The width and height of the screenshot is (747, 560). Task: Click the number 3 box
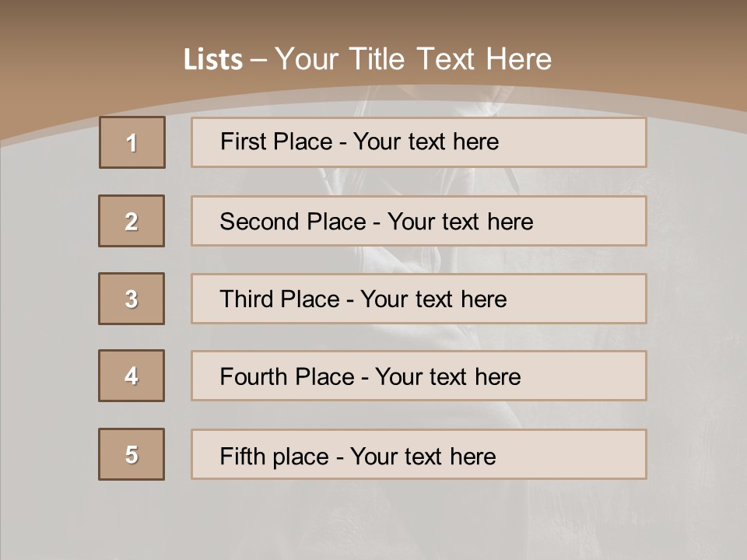click(x=132, y=299)
